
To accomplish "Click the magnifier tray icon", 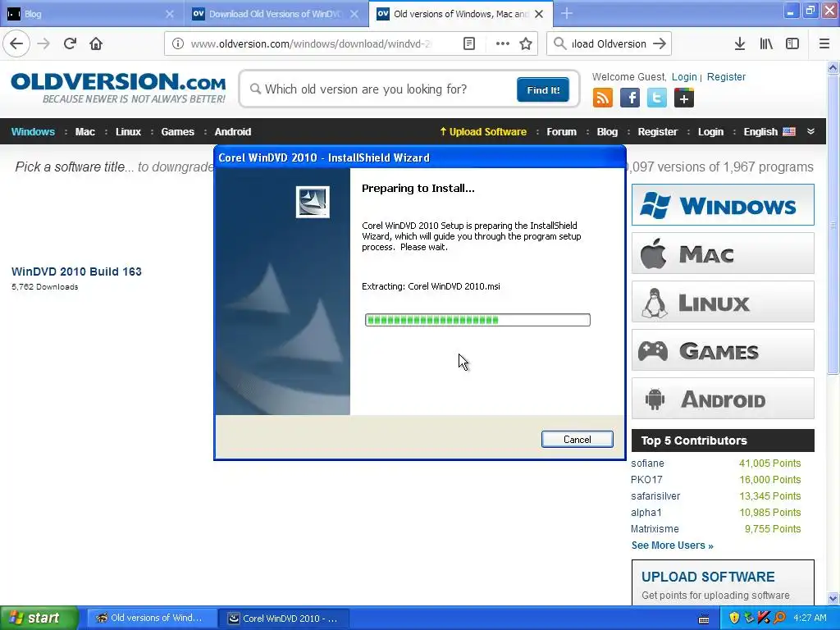I will point(779,618).
